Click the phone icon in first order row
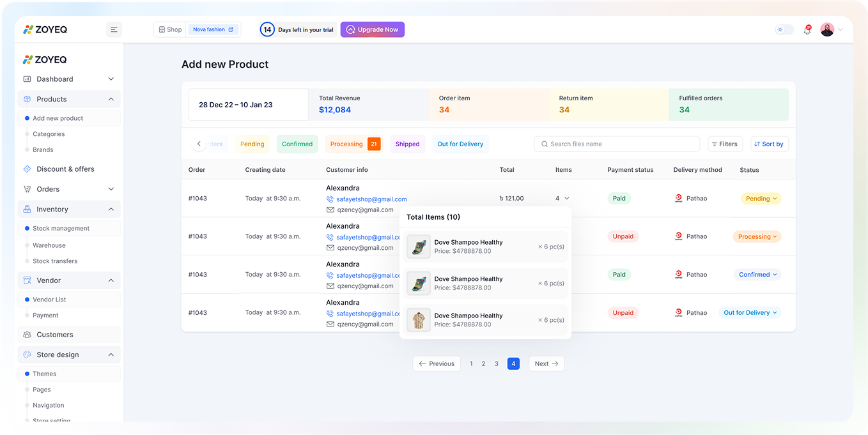Viewport: 868px width, 435px height. (x=330, y=199)
